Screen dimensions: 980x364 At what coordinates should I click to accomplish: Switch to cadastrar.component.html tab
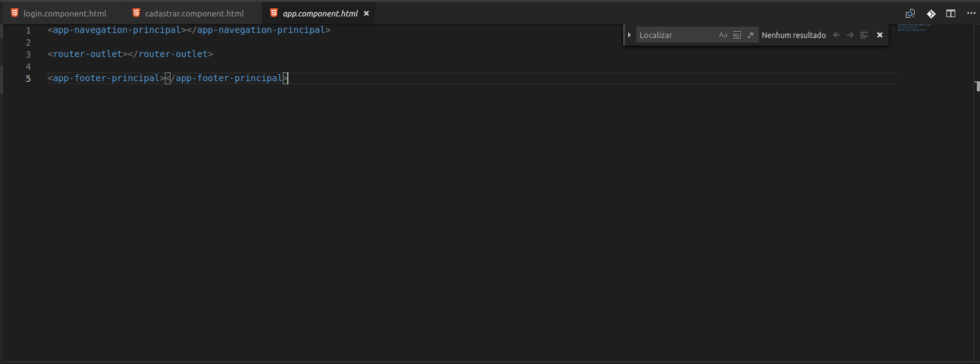point(193,13)
